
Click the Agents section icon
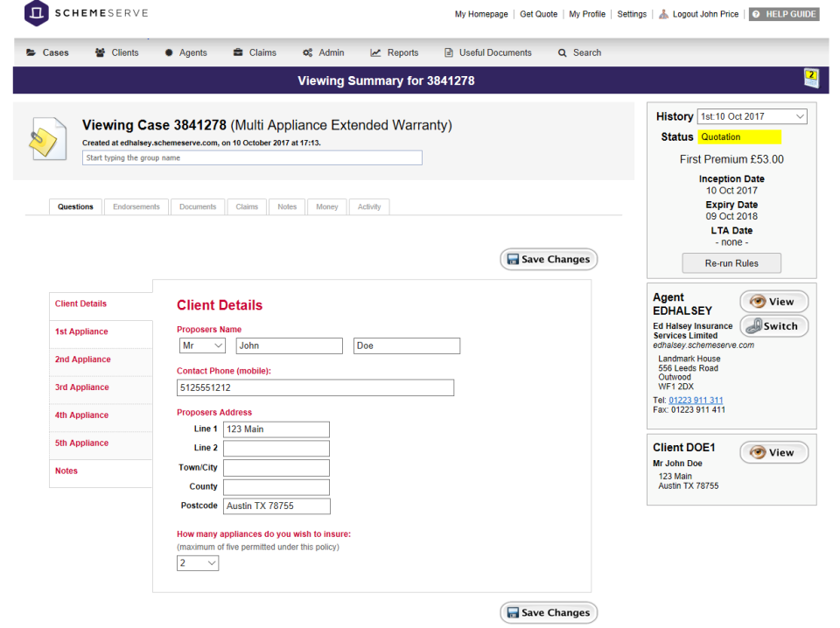tap(170, 52)
